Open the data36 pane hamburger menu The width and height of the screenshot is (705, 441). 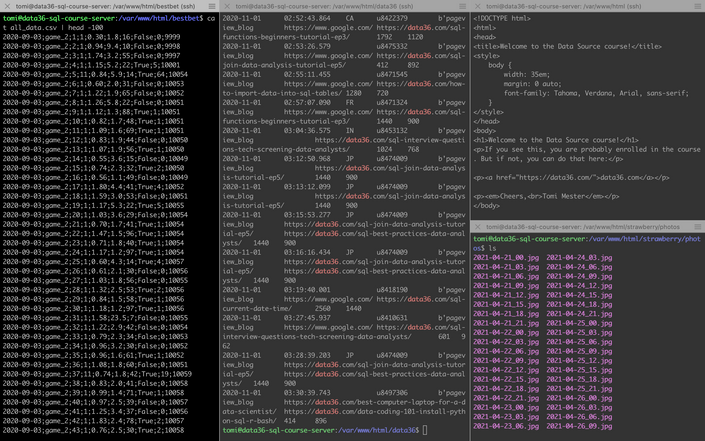(x=462, y=6)
